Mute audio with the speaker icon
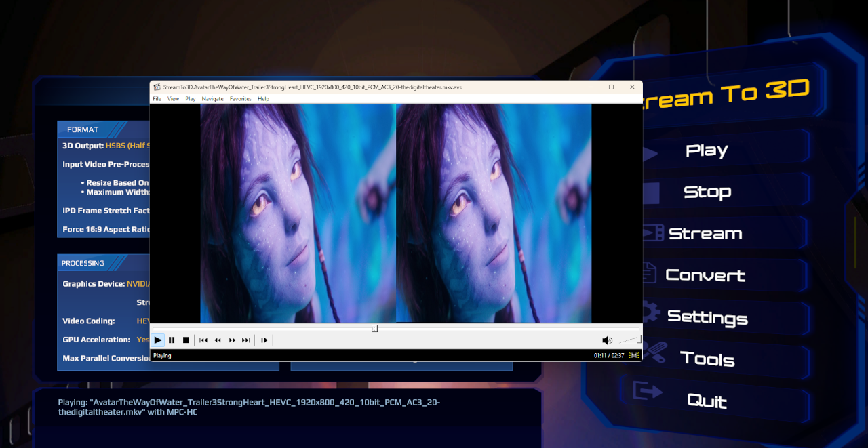The height and width of the screenshot is (448, 868). pos(607,340)
